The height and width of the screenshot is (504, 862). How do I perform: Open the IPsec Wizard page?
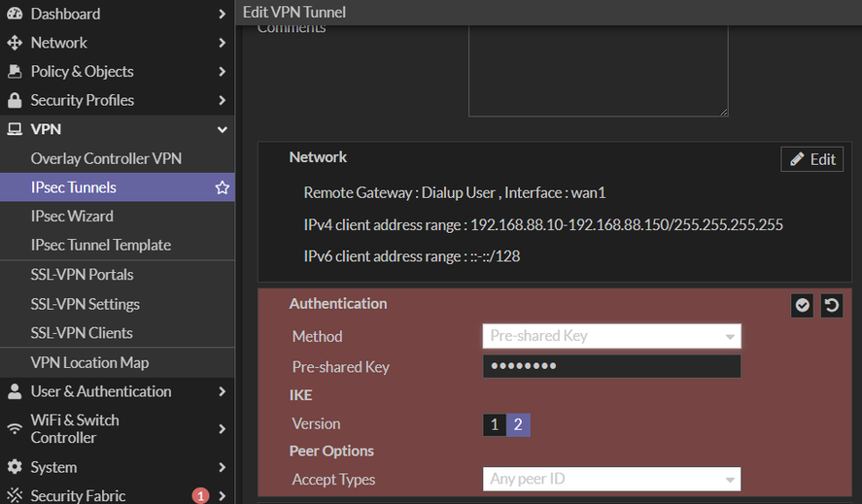coord(72,216)
